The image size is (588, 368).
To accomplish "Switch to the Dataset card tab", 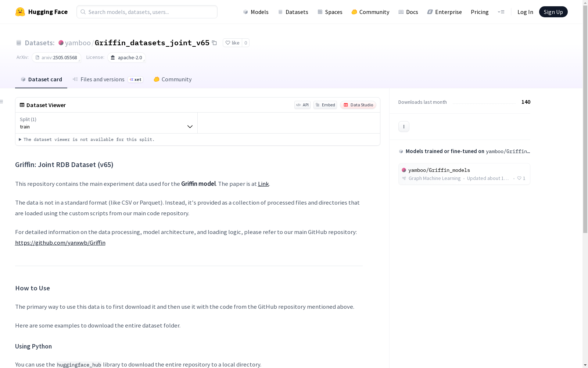I will point(41,79).
